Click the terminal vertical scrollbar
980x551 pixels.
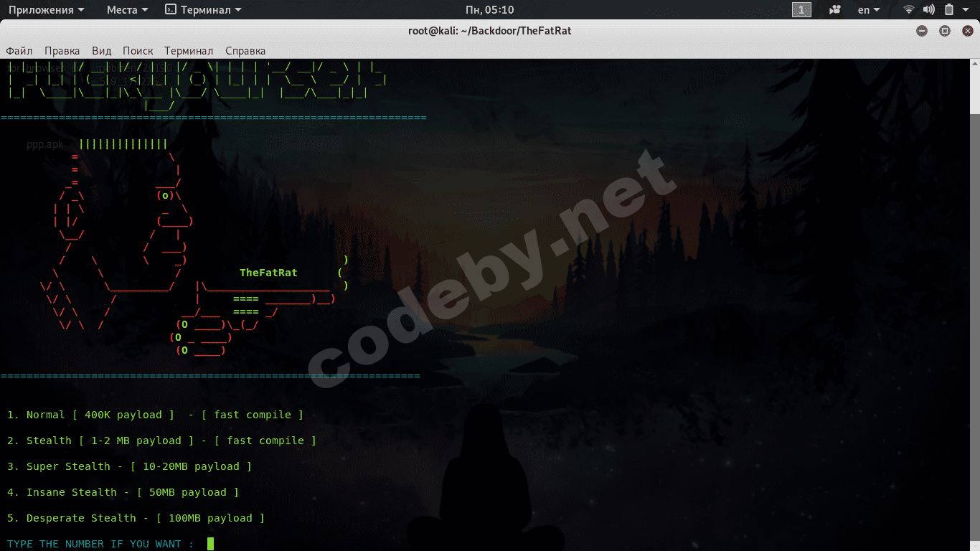tap(976, 305)
